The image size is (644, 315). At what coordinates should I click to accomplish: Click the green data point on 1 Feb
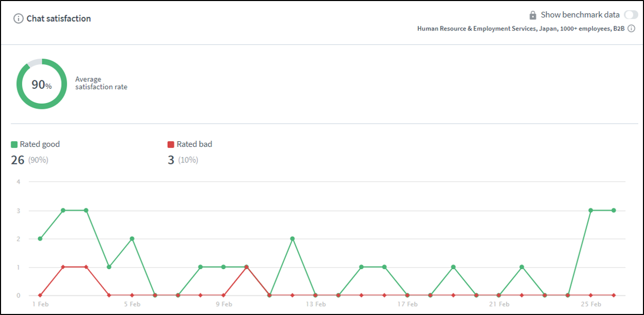click(x=40, y=239)
